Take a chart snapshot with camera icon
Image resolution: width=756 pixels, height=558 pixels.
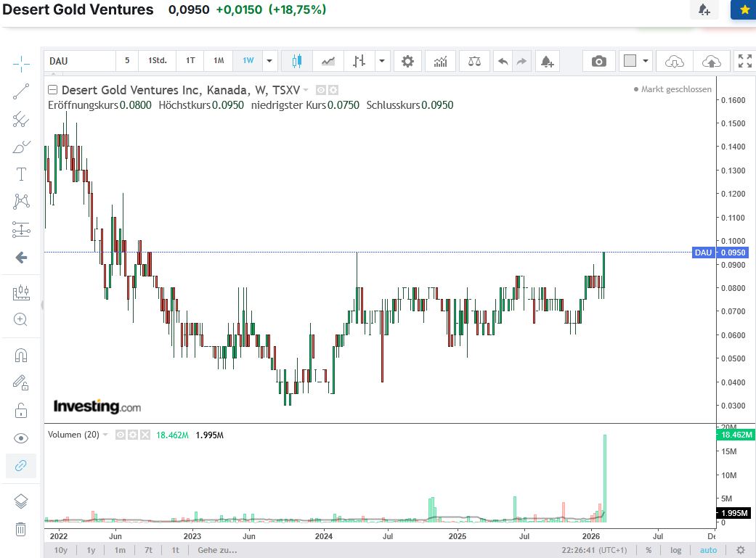pos(598,61)
